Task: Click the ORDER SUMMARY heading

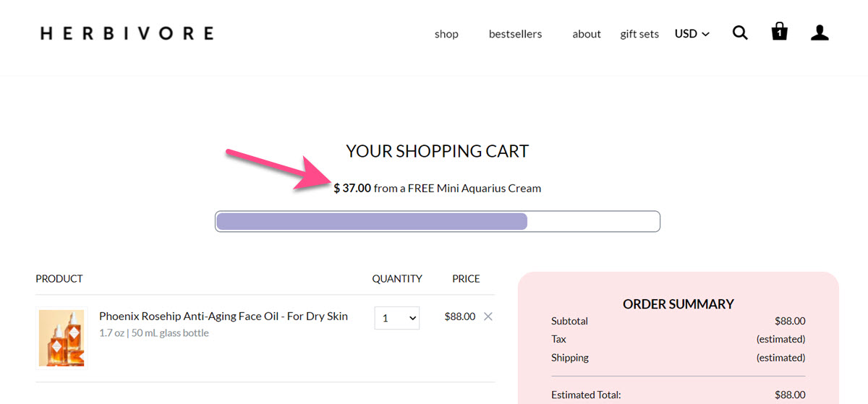Action: (x=678, y=304)
